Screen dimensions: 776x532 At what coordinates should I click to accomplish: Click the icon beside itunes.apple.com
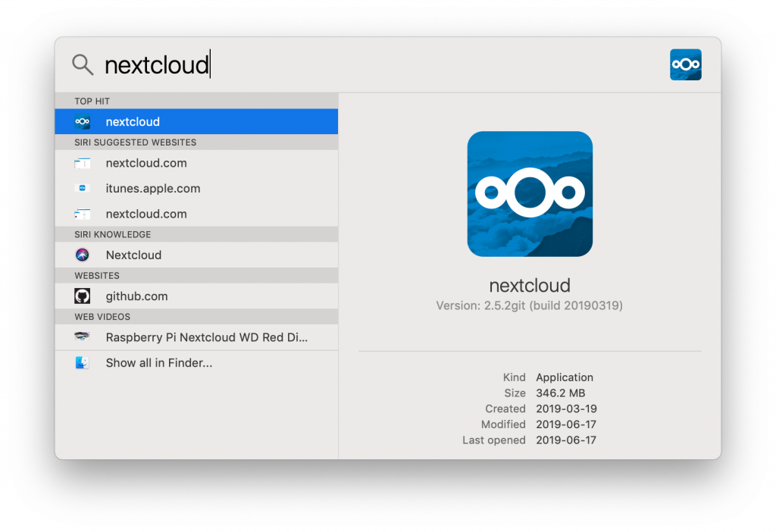[x=83, y=189]
